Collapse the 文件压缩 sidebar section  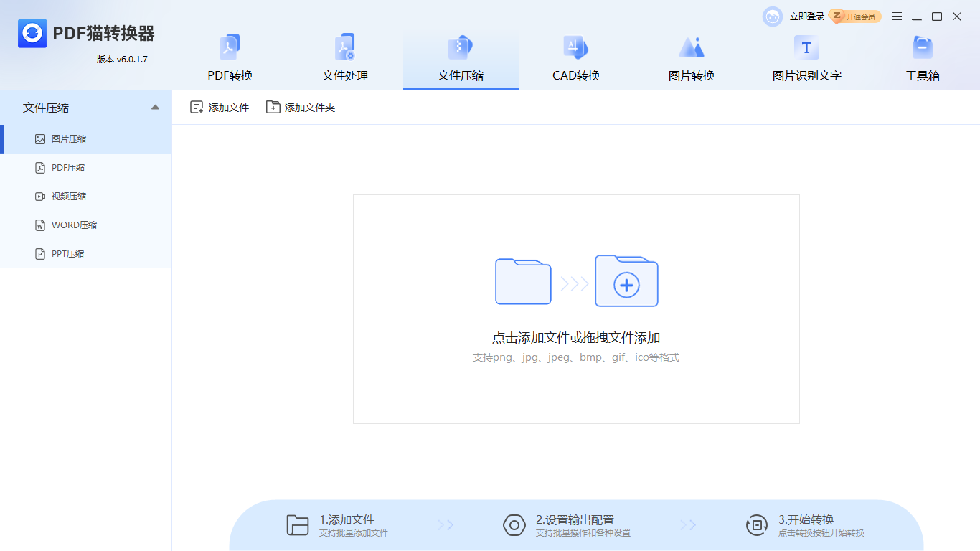(154, 106)
